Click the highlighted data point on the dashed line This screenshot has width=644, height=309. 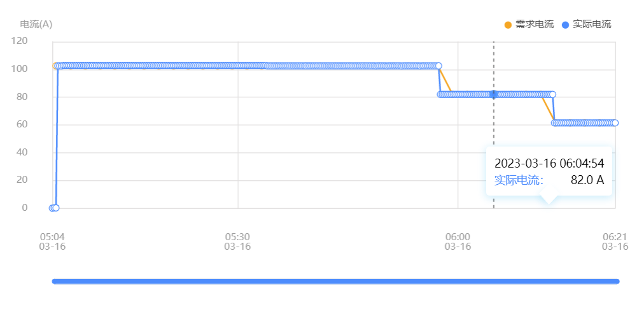494,94
